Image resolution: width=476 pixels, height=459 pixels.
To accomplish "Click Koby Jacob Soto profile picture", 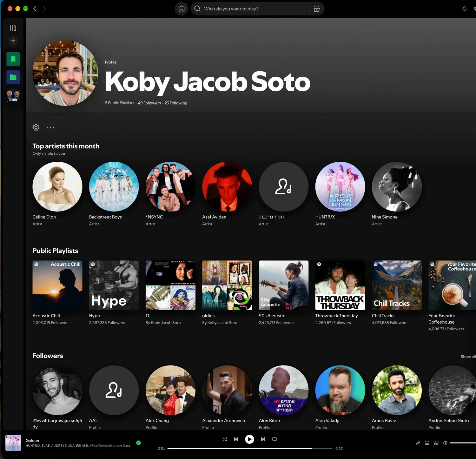I will tap(65, 73).
